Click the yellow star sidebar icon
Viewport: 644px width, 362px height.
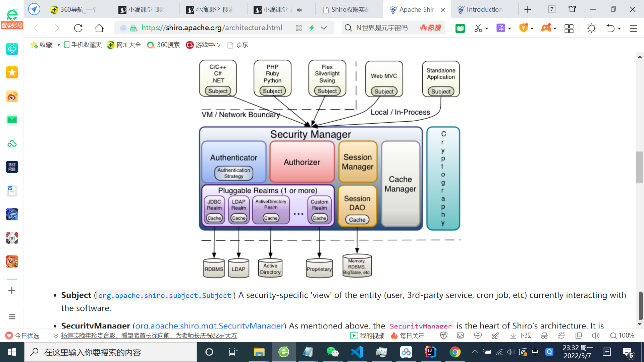tap(12, 72)
